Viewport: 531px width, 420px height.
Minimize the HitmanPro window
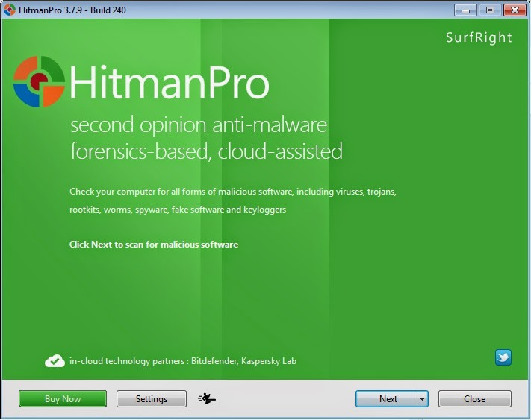point(465,10)
